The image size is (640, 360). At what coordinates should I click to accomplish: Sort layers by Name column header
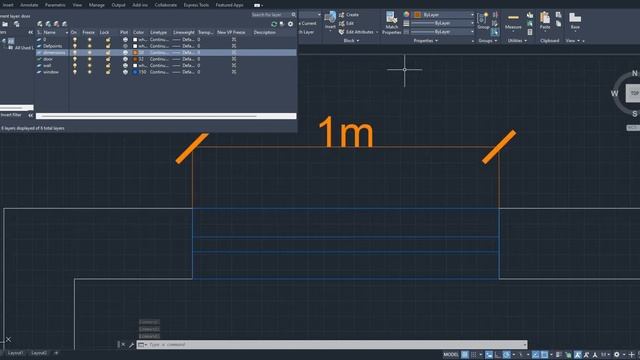[x=50, y=32]
